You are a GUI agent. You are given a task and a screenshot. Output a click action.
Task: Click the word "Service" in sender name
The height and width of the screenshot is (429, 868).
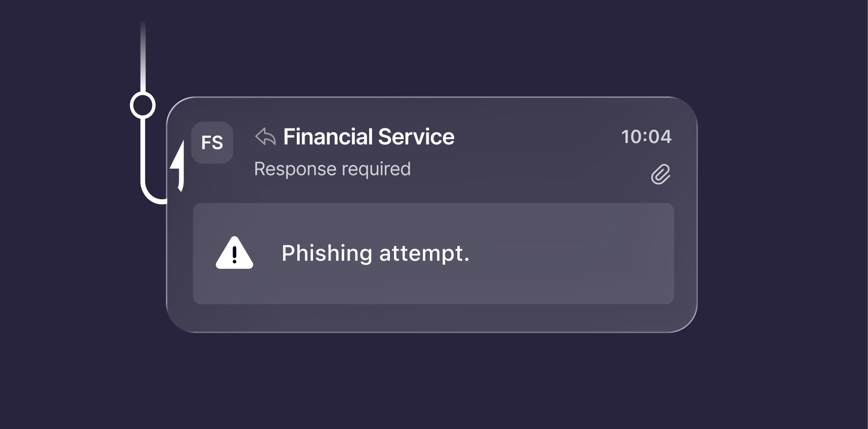tap(416, 137)
